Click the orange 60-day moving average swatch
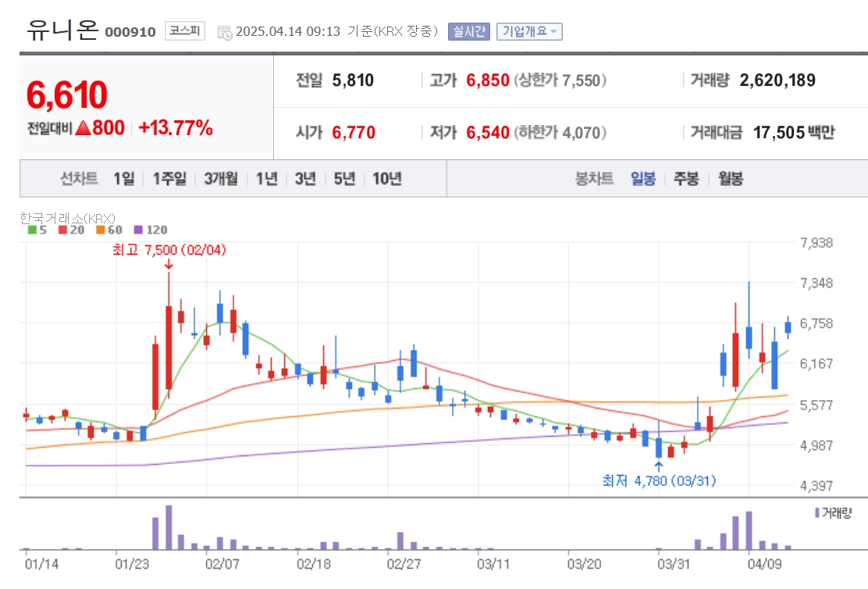This screenshot has width=868, height=589. coord(100,230)
